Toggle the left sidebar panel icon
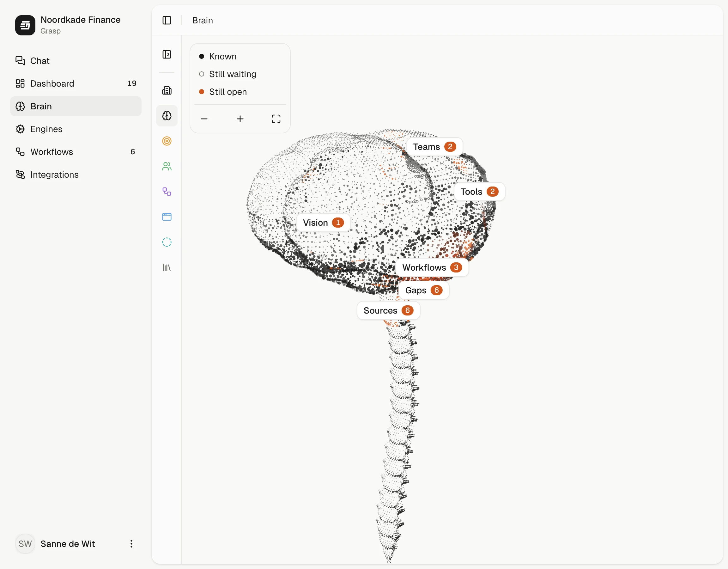728x569 pixels. 167,20
